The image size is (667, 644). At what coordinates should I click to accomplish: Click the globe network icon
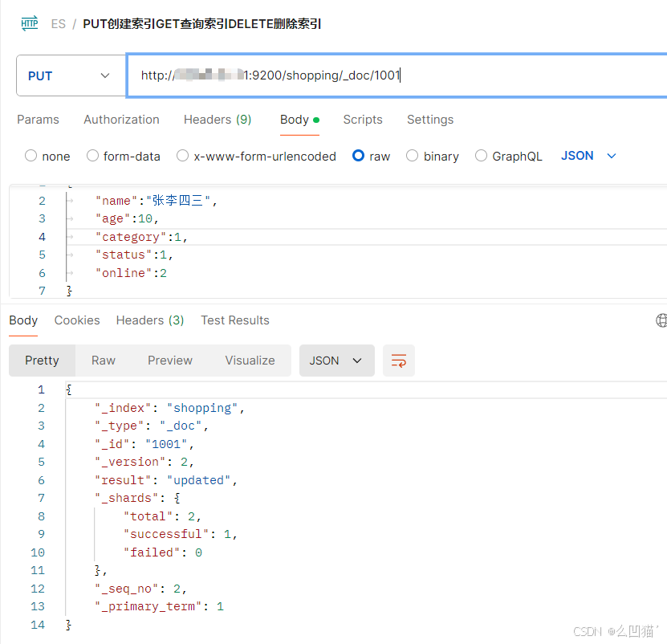[661, 320]
